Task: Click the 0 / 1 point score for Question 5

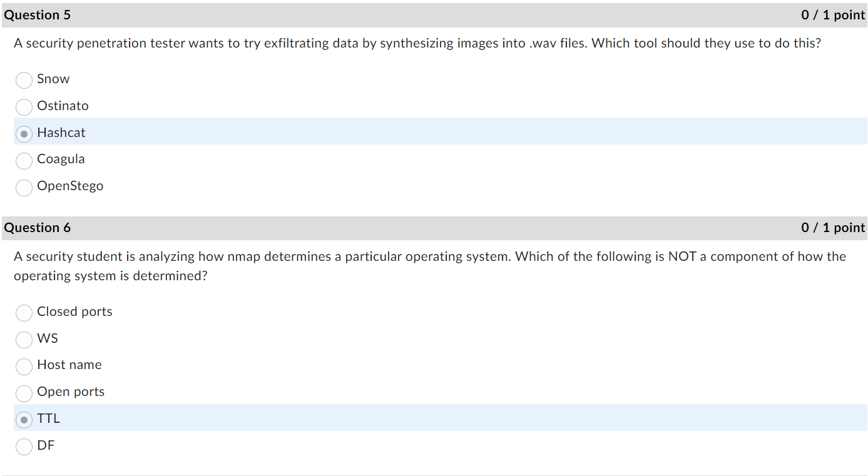Action: point(832,14)
